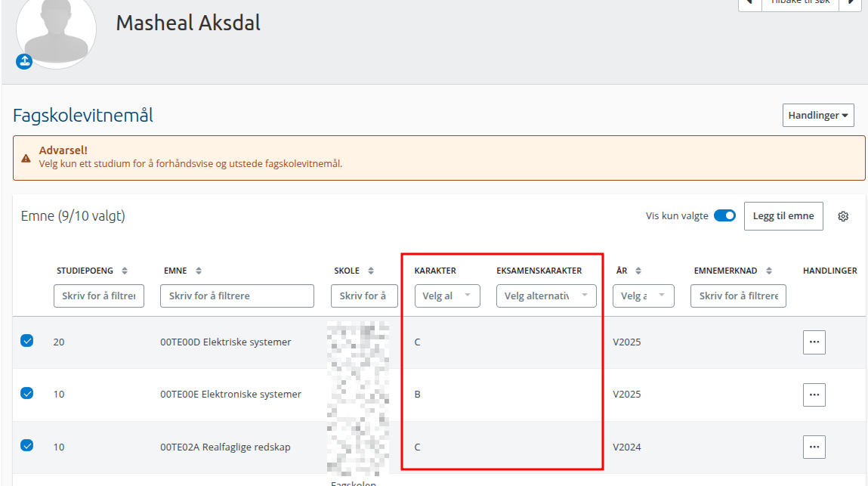This screenshot has width=868, height=486.
Task: Click the profile avatar picture
Action: [x=57, y=30]
